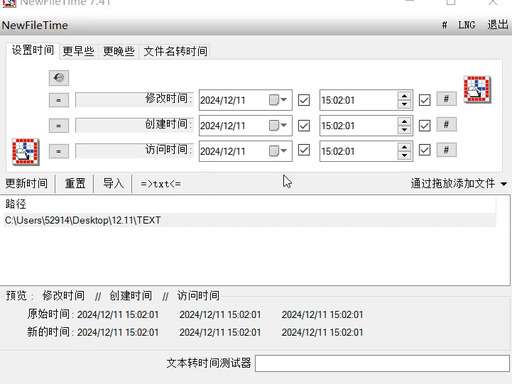Click the # item in the header bar
Screen dimensions: 512x384
click(444, 25)
